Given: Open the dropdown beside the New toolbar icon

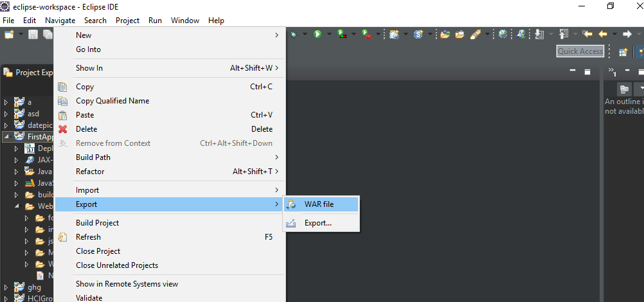Looking at the screenshot, I should point(21,35).
